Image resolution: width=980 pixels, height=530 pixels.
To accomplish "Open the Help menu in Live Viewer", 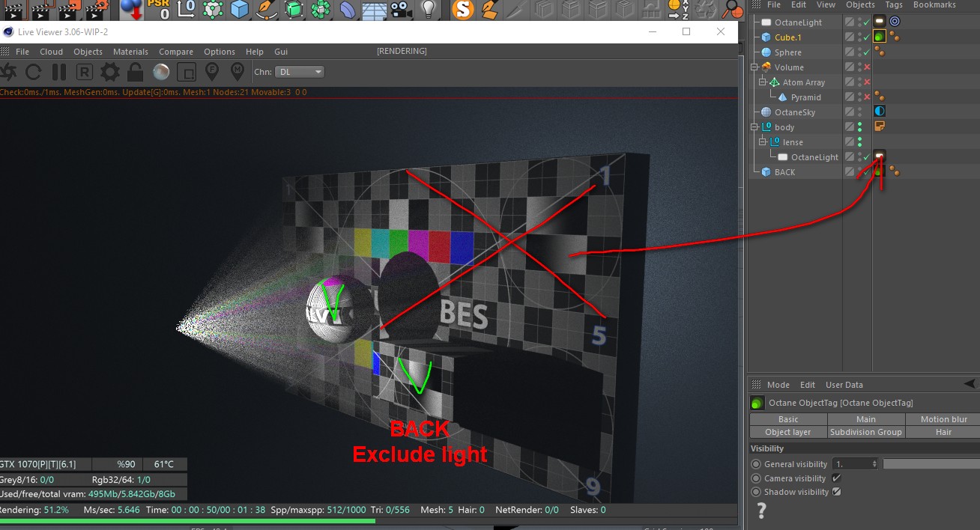I will coord(255,52).
